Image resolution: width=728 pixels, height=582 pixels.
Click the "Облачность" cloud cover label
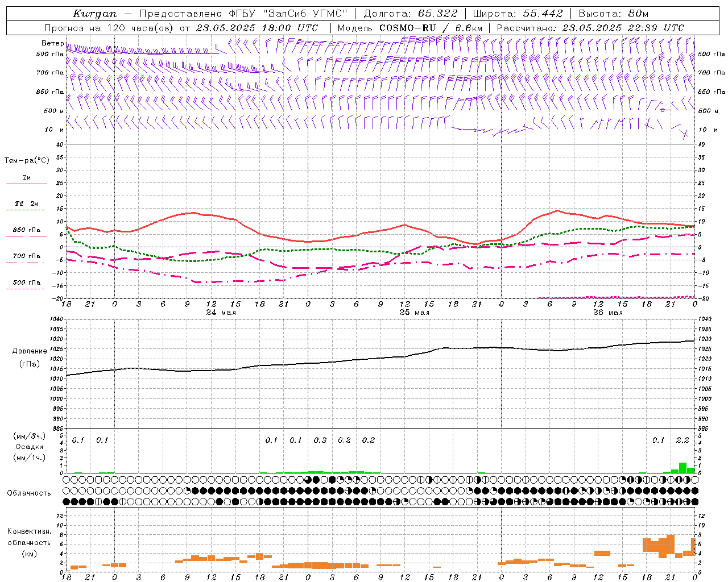coord(29,493)
